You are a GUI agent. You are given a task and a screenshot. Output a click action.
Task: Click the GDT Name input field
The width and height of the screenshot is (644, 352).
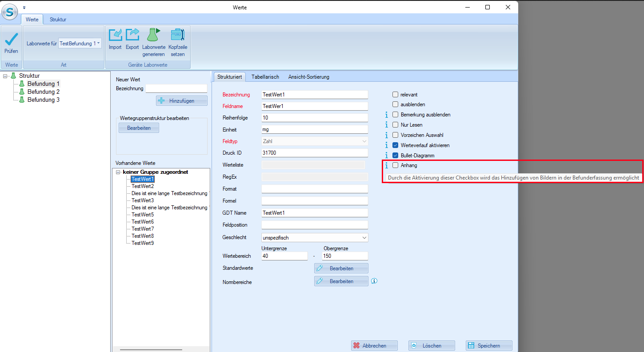click(315, 213)
